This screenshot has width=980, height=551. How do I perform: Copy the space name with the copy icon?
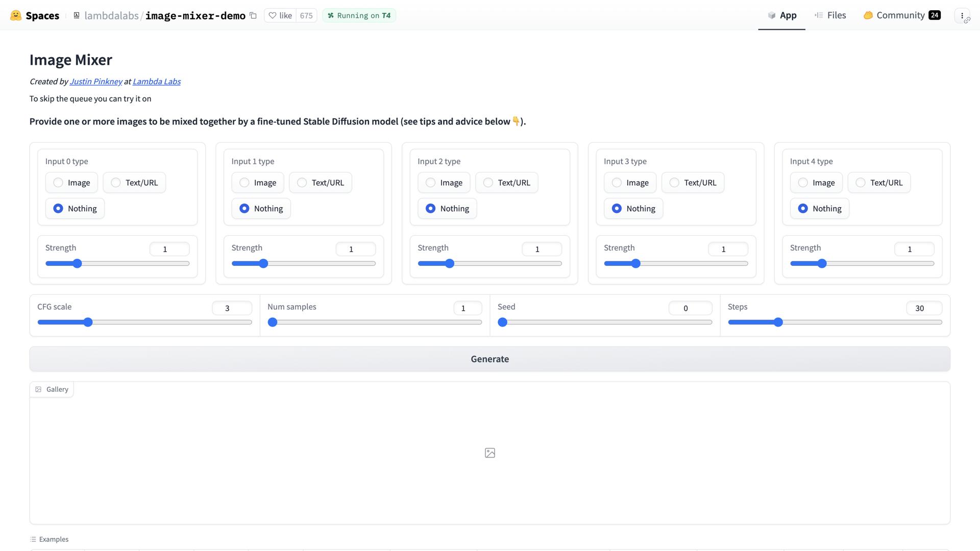[253, 15]
